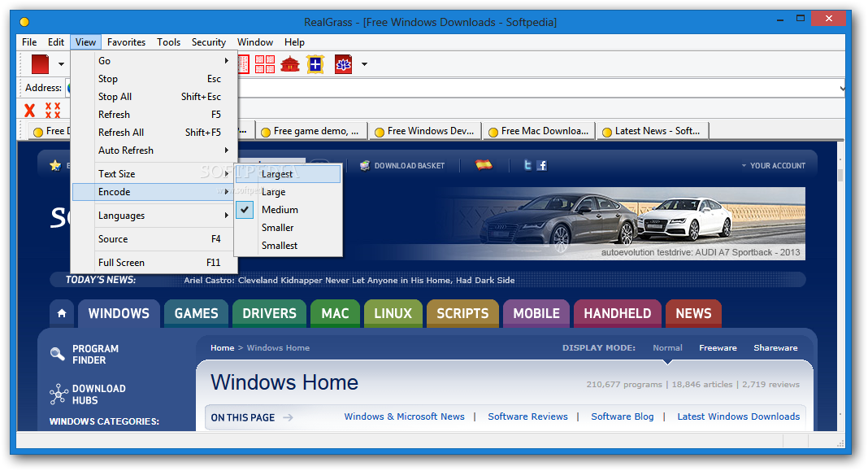Click the blue framed plus icon
Viewport: 868px width, 471px height.
(x=315, y=64)
